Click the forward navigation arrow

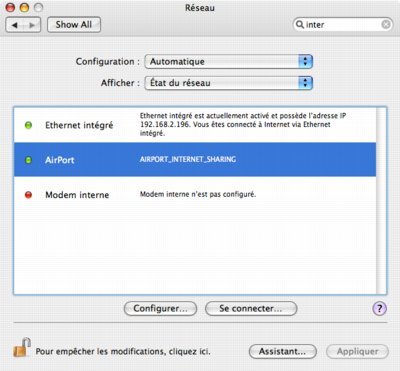32,25
